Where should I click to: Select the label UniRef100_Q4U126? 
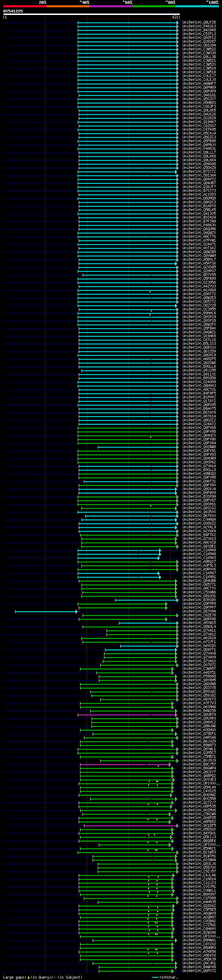pos(199,114)
